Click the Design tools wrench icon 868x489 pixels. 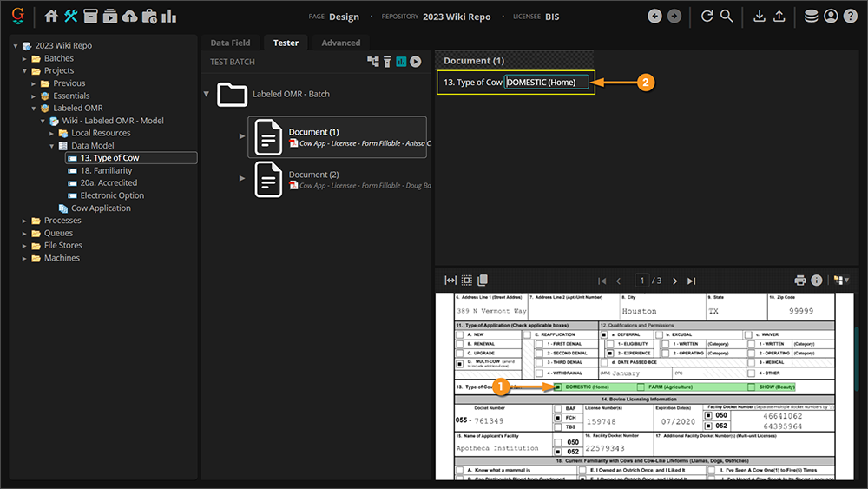pyautogui.click(x=71, y=17)
